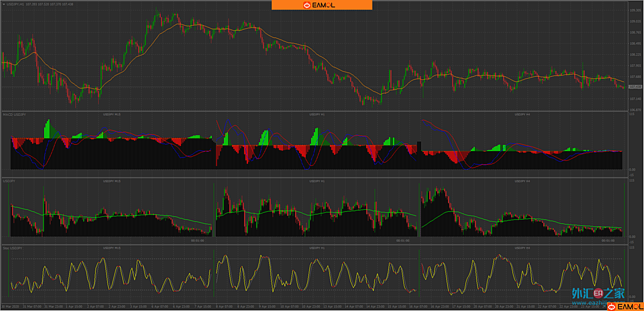Click the USDJPY M15 label in MACD panel
Image resolution: width=644 pixels, height=311 pixels.
[x=112, y=115]
